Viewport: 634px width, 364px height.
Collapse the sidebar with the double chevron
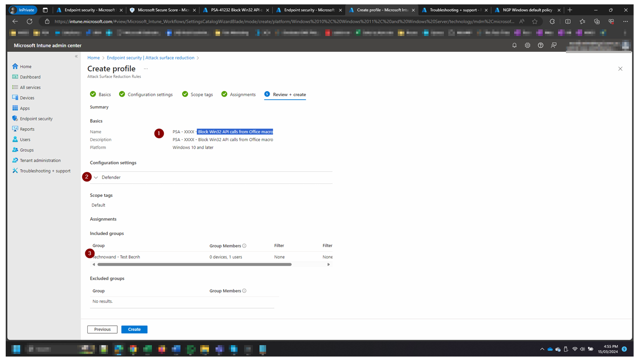[x=76, y=57]
